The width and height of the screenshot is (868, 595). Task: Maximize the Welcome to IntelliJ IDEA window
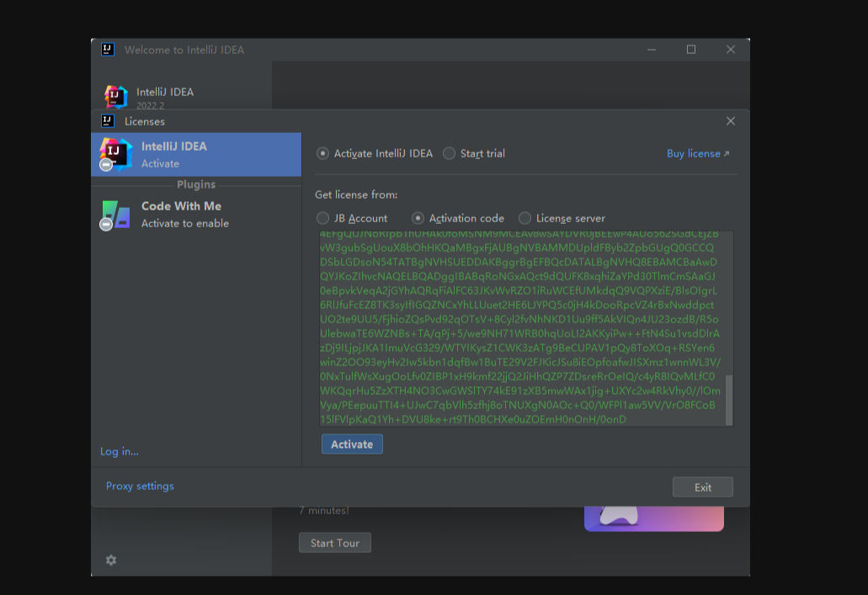pos(691,50)
